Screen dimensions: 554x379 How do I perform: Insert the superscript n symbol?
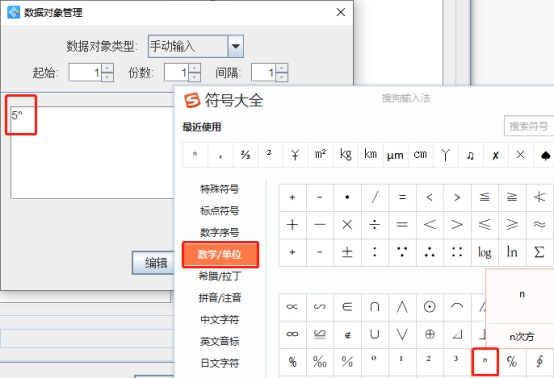pyautogui.click(x=485, y=362)
